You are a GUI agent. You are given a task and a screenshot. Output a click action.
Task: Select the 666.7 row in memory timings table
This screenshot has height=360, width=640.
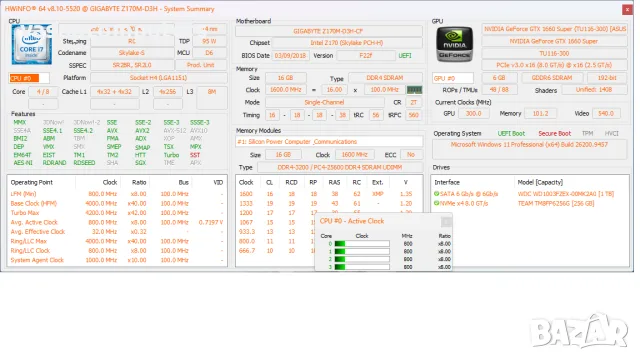click(276, 251)
